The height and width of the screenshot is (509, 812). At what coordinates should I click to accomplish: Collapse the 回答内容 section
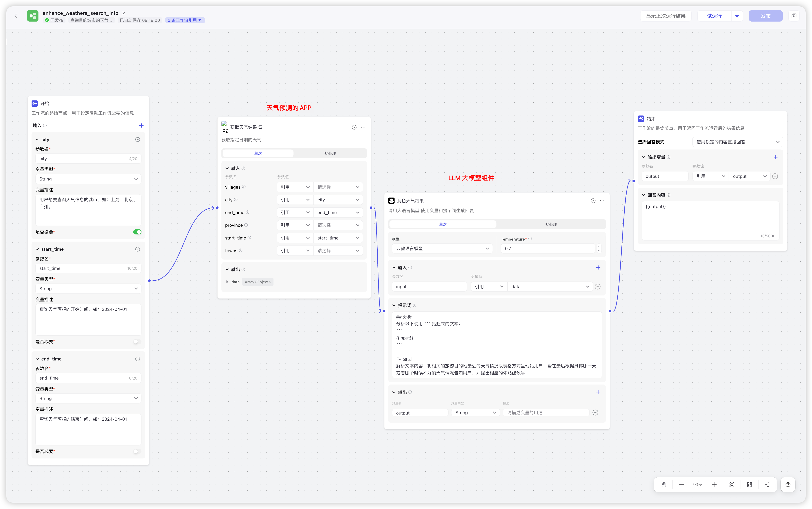coord(643,195)
